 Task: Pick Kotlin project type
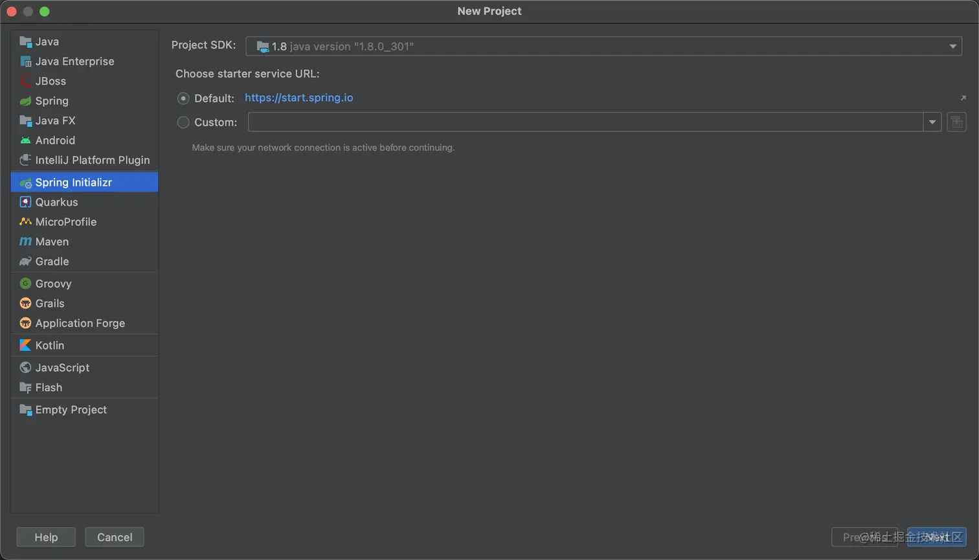click(x=84, y=345)
